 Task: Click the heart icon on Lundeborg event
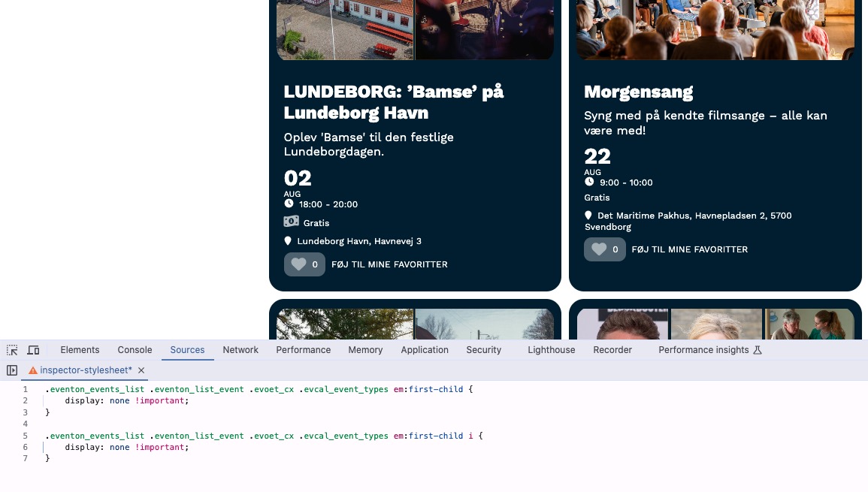click(298, 264)
